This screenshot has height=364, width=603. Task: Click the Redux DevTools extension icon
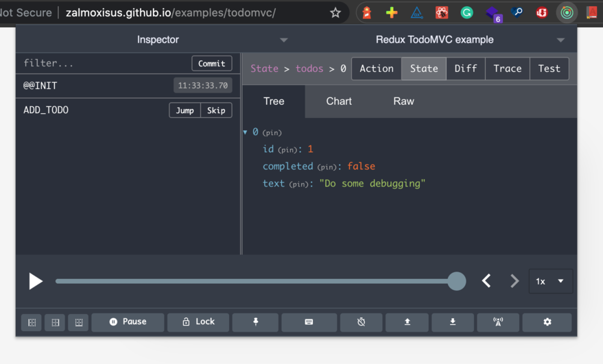[567, 13]
